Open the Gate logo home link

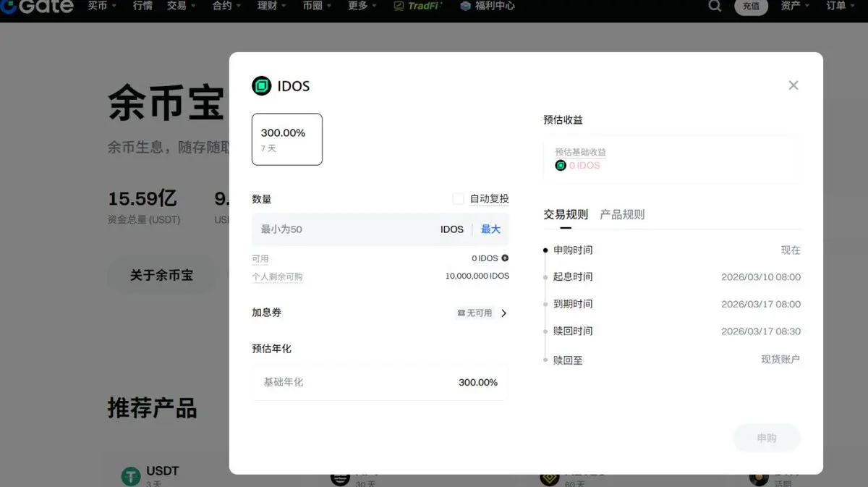tap(36, 7)
